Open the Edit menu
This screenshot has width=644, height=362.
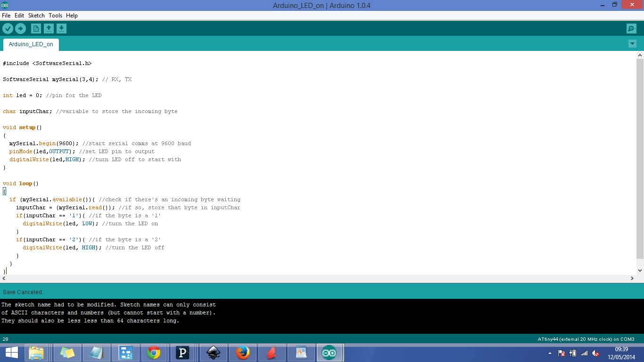point(19,16)
